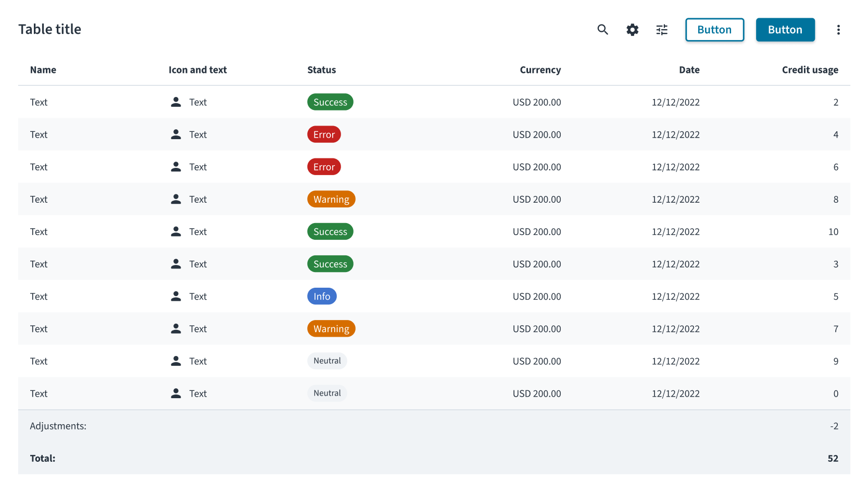Sort by the Credit usage column header

(x=810, y=70)
